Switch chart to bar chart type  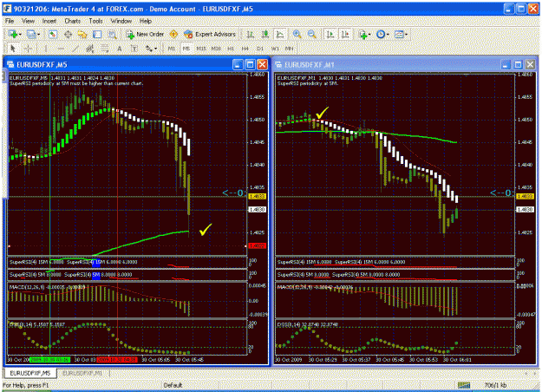pyautogui.click(x=251, y=34)
